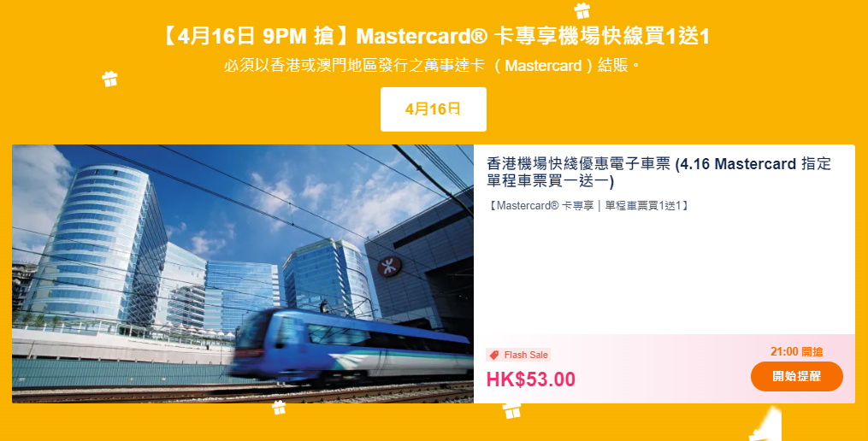Click the 4月16日 9PM 搶 Mastercard headline
This screenshot has width=868, height=441.
tap(434, 37)
